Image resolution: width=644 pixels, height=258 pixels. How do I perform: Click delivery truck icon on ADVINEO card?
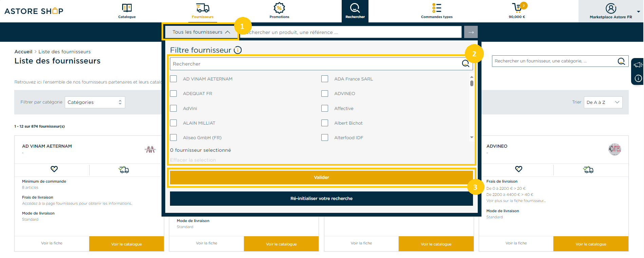click(x=588, y=169)
